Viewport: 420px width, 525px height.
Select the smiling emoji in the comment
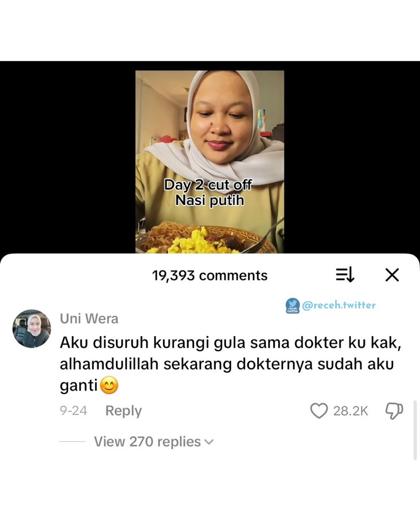[x=109, y=386]
